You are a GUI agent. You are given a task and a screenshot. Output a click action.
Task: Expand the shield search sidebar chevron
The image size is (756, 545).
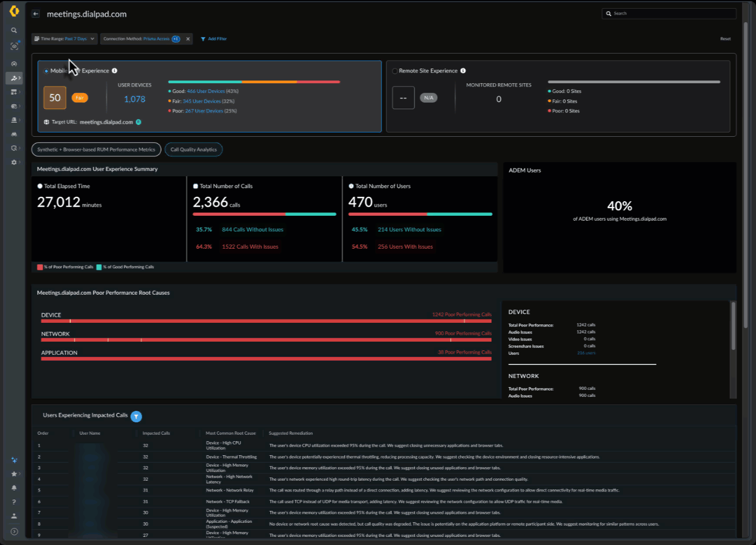tap(20, 148)
